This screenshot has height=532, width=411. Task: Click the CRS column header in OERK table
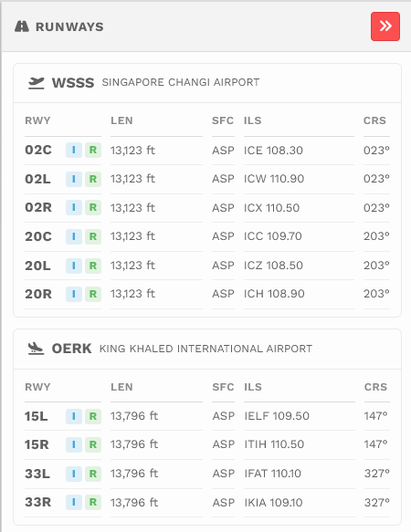(x=375, y=387)
